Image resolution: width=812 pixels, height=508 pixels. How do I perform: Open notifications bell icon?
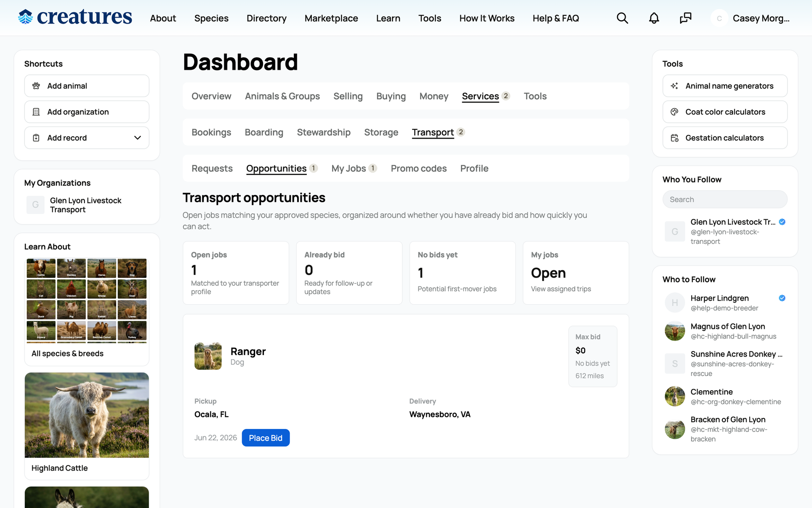pyautogui.click(x=654, y=18)
